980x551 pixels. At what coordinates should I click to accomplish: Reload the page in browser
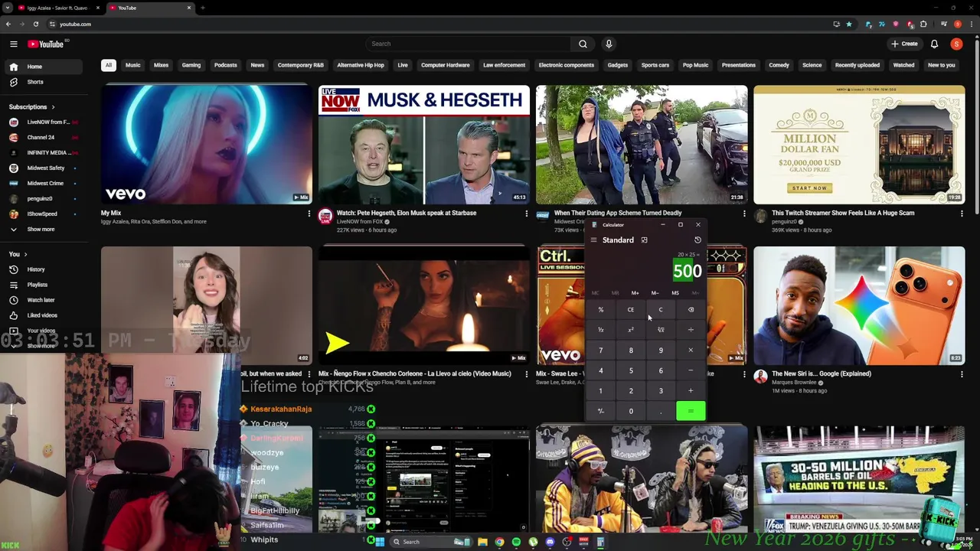[x=35, y=24]
